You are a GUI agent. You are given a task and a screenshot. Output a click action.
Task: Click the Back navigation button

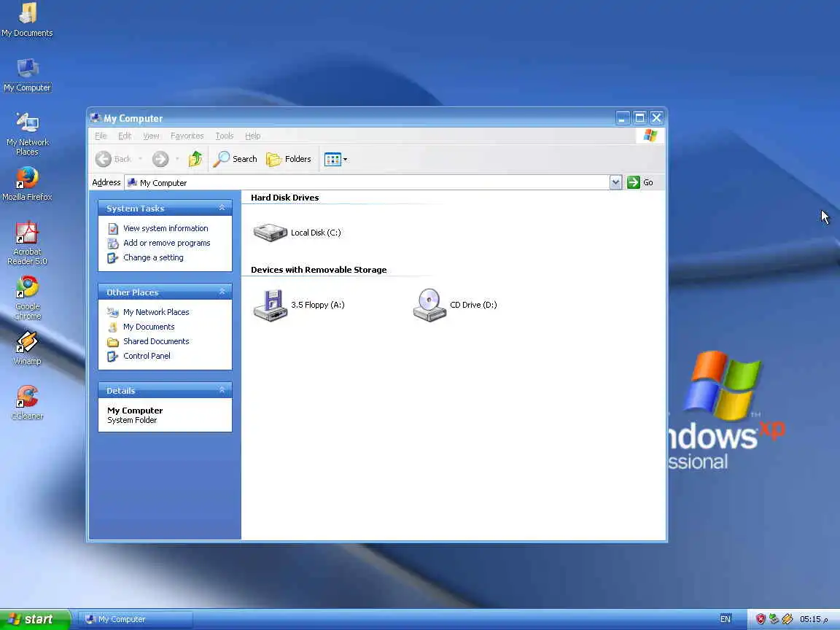113,159
